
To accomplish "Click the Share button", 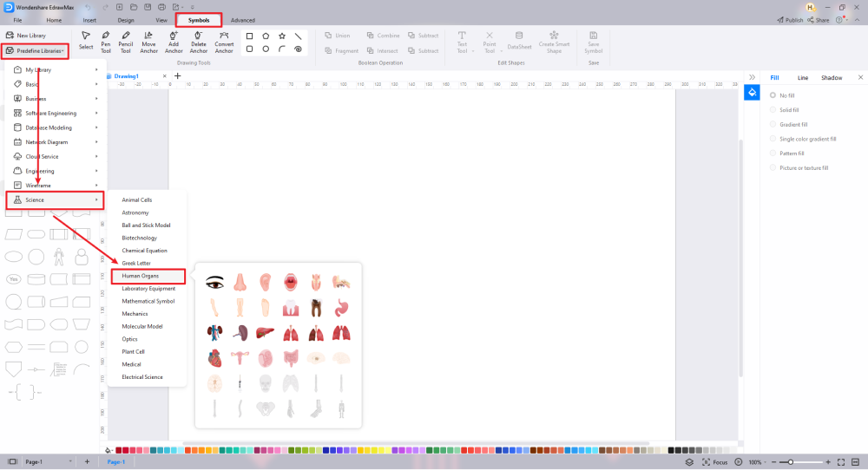I will coord(819,20).
